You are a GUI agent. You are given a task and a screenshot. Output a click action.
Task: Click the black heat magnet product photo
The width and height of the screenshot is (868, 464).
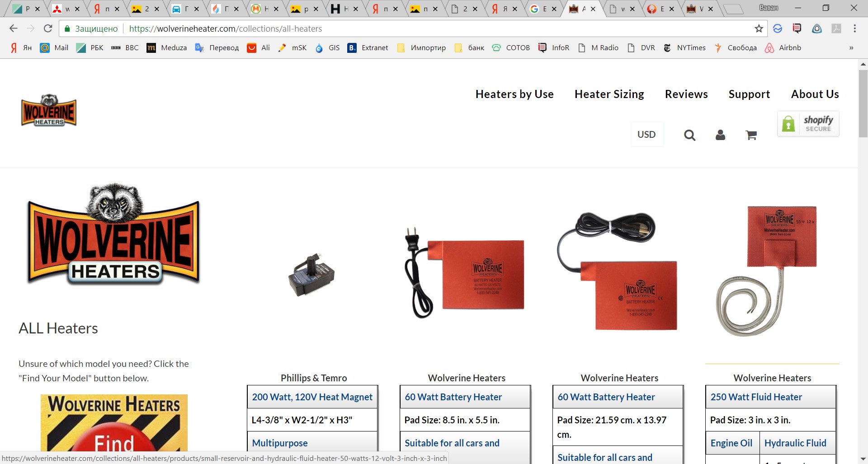pyautogui.click(x=311, y=275)
